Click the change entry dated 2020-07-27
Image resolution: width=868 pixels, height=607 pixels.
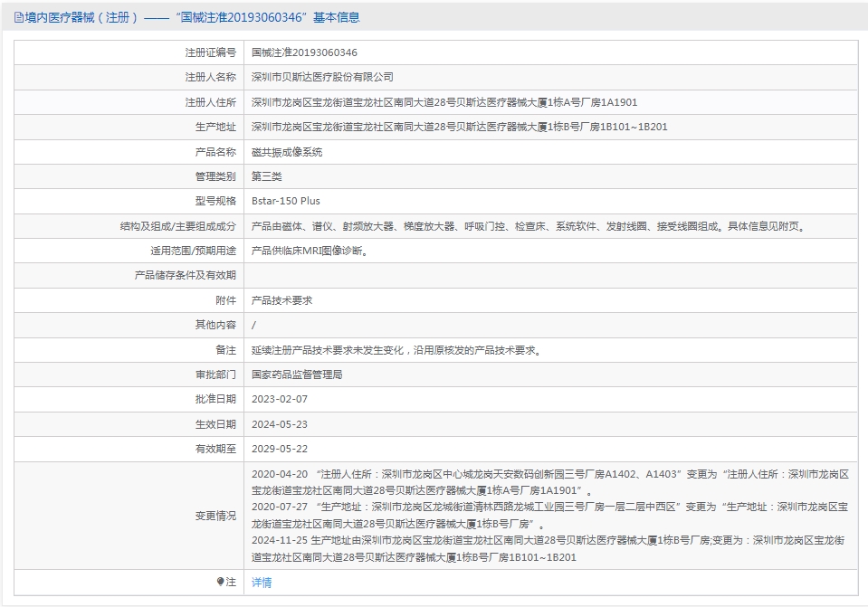550,515
